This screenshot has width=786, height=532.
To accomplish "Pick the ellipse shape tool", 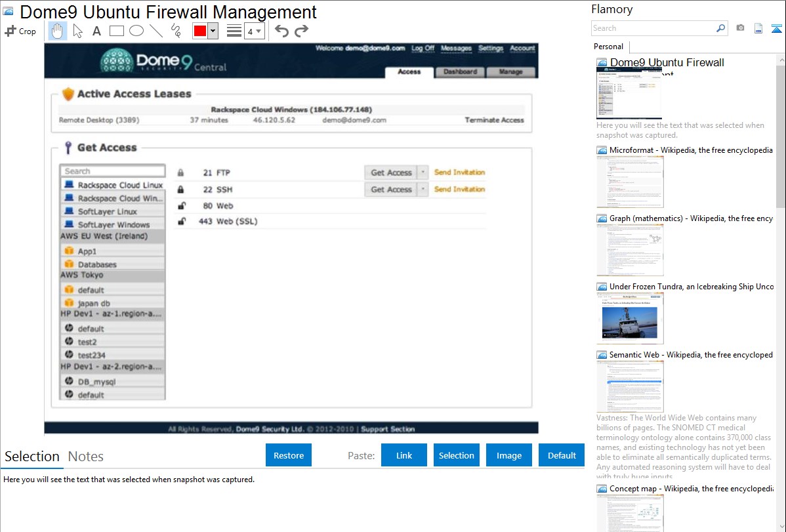I will click(136, 31).
